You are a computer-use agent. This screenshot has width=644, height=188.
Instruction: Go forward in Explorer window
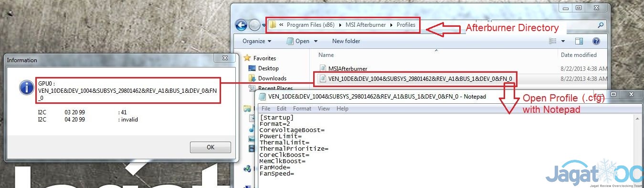254,25
